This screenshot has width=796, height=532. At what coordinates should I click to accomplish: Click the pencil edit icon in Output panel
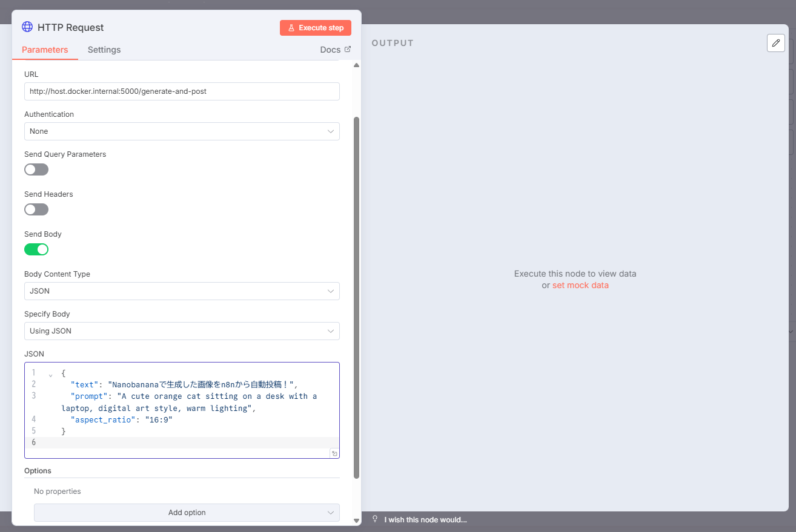click(775, 43)
